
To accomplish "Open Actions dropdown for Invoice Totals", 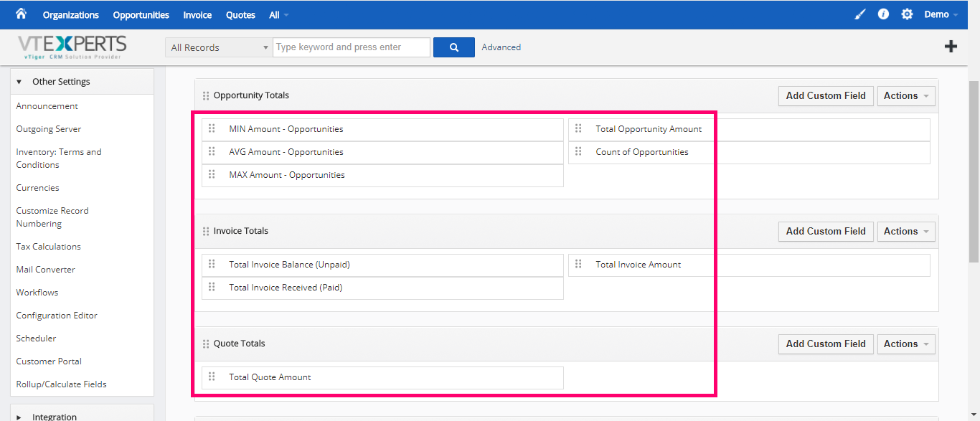I will coord(906,232).
